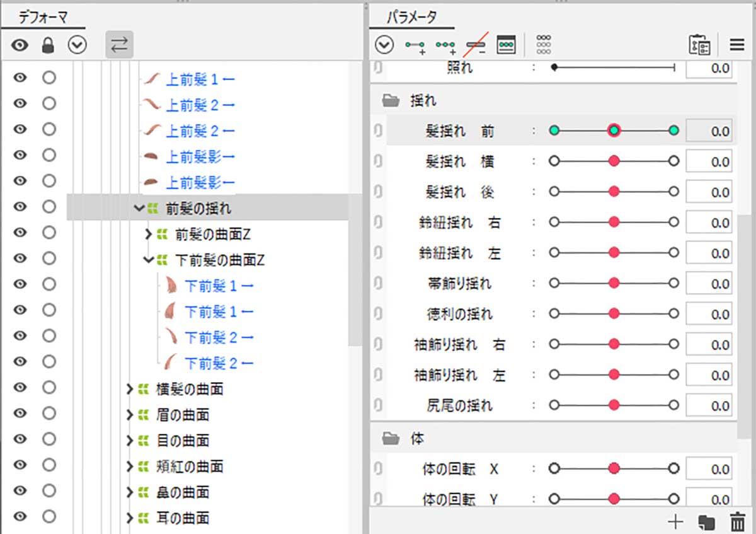
Task: Lock the 目の曲面 deformer row
Action: tap(49, 440)
